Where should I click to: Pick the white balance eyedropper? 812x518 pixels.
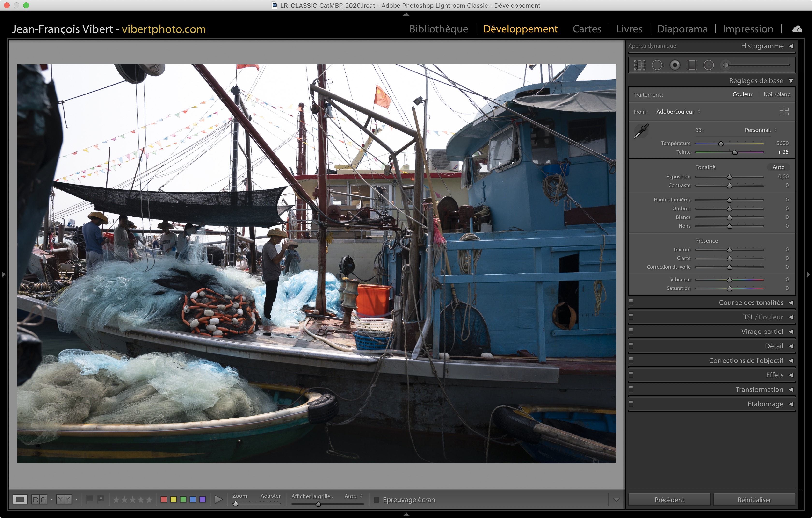pyautogui.click(x=641, y=131)
